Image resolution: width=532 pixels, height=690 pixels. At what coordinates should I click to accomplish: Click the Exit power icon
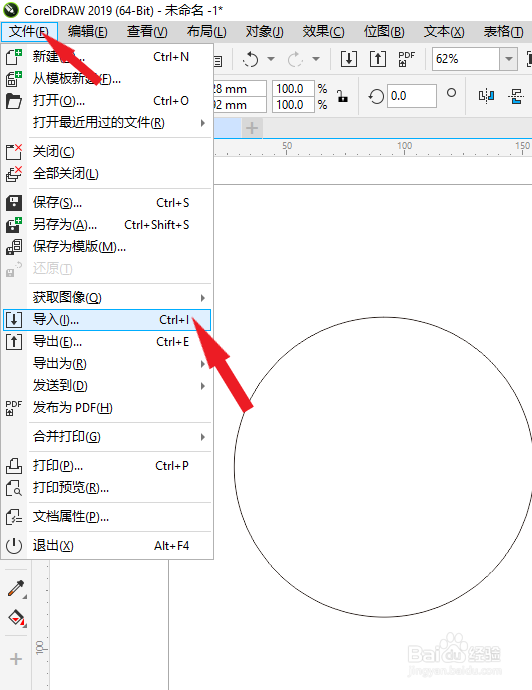[x=14, y=546]
